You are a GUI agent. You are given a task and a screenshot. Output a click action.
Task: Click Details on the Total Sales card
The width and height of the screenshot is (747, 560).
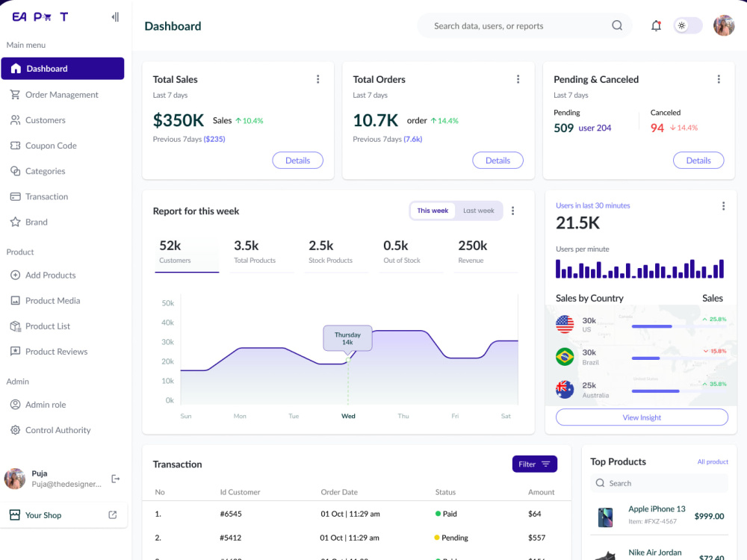(298, 161)
